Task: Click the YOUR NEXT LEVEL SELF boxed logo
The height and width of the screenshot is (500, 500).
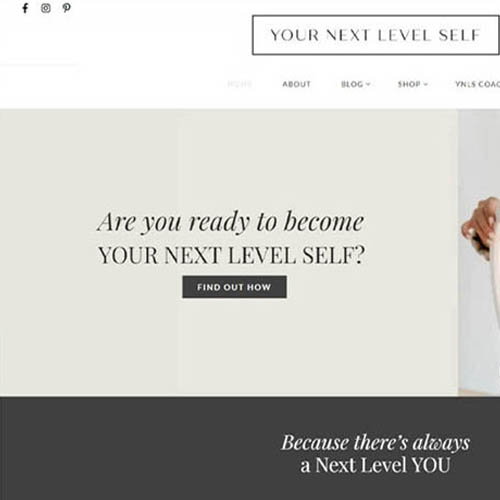Action: coord(376,35)
